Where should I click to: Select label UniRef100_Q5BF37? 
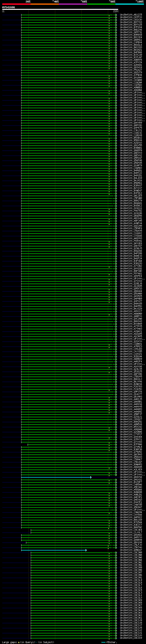point(131,414)
